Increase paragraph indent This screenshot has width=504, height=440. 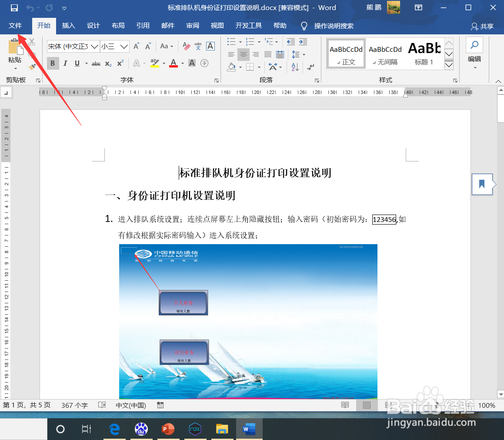(303, 41)
